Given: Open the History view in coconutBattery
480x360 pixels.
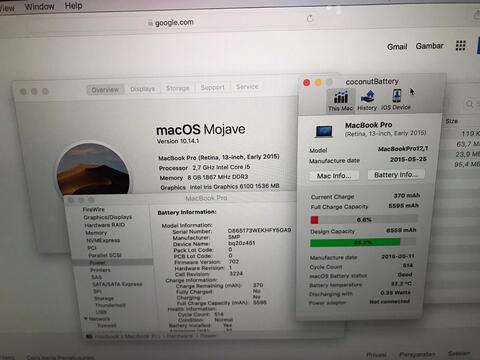Looking at the screenshot, I should click(x=367, y=101).
